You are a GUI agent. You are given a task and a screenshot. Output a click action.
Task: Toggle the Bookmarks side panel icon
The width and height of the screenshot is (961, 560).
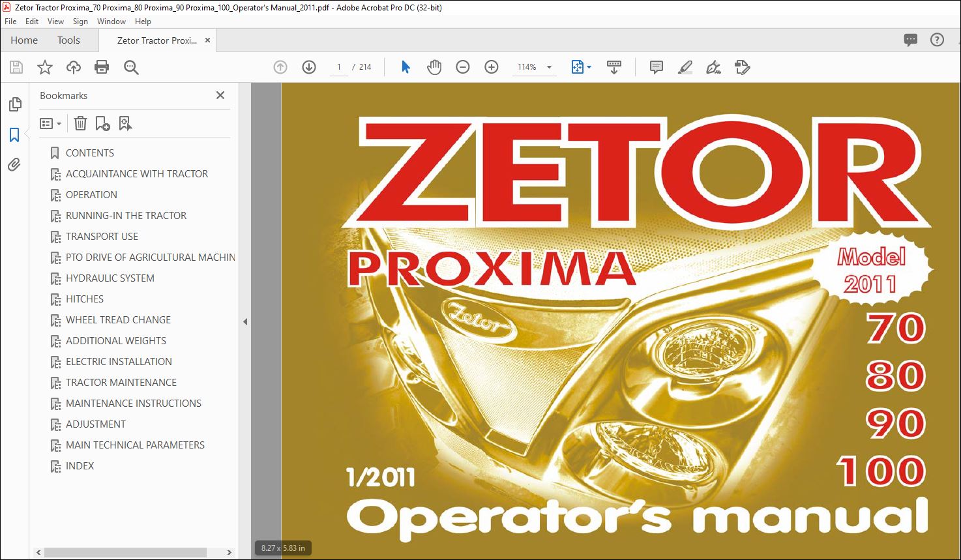coord(14,135)
